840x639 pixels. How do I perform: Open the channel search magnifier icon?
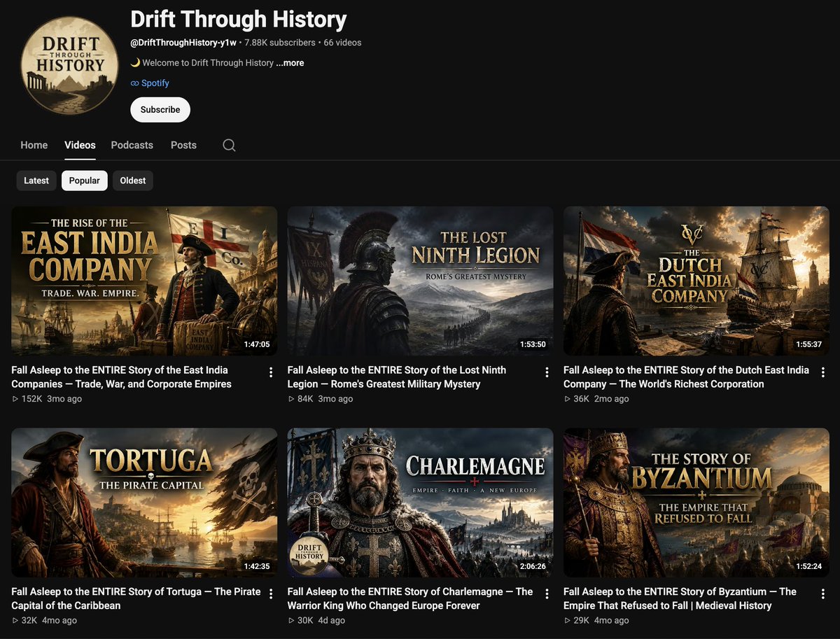pos(229,145)
